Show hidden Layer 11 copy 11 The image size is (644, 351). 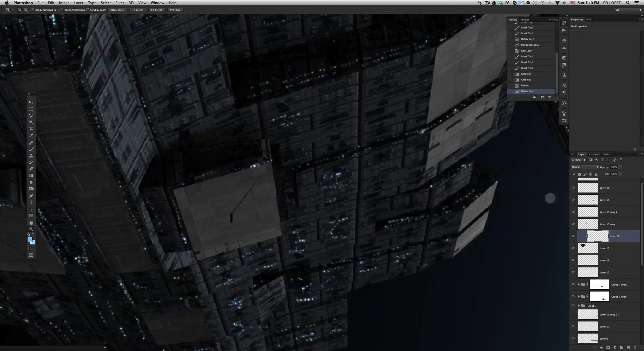click(x=573, y=315)
